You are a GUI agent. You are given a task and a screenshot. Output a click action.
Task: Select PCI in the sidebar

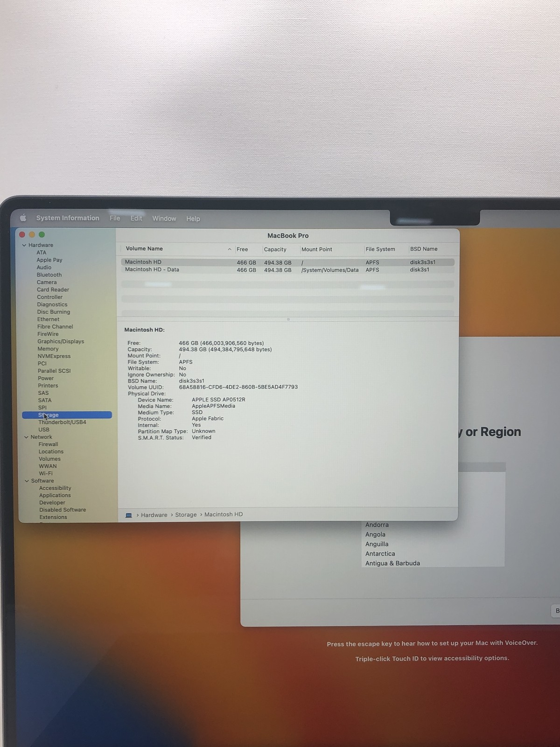point(42,364)
